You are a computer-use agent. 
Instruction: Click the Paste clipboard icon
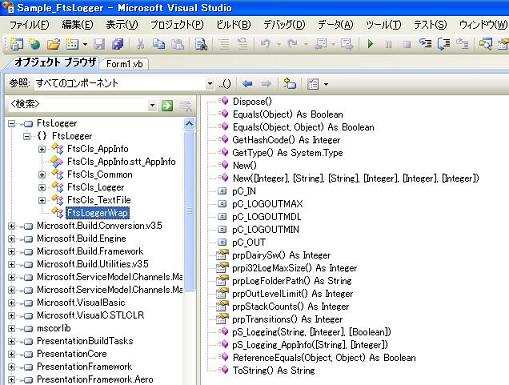[x=177, y=44]
